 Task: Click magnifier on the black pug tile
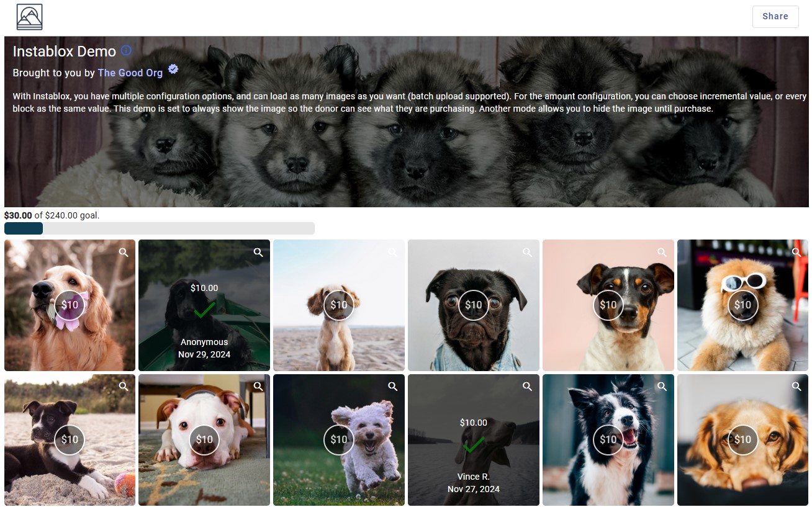point(527,253)
